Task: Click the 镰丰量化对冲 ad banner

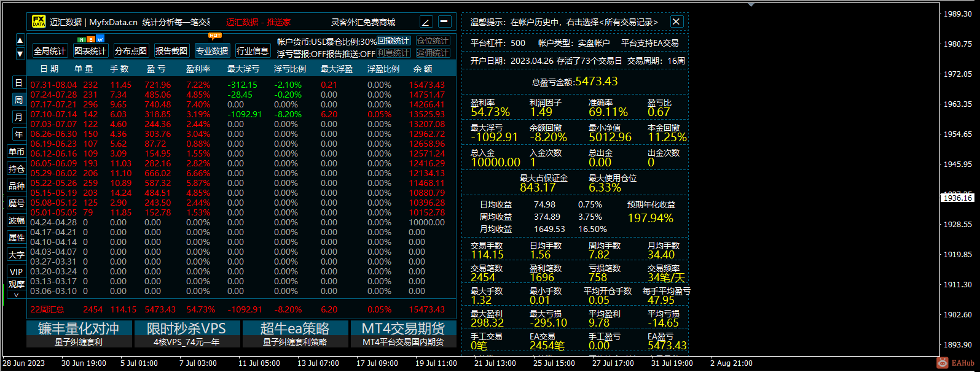Action: click(79, 334)
